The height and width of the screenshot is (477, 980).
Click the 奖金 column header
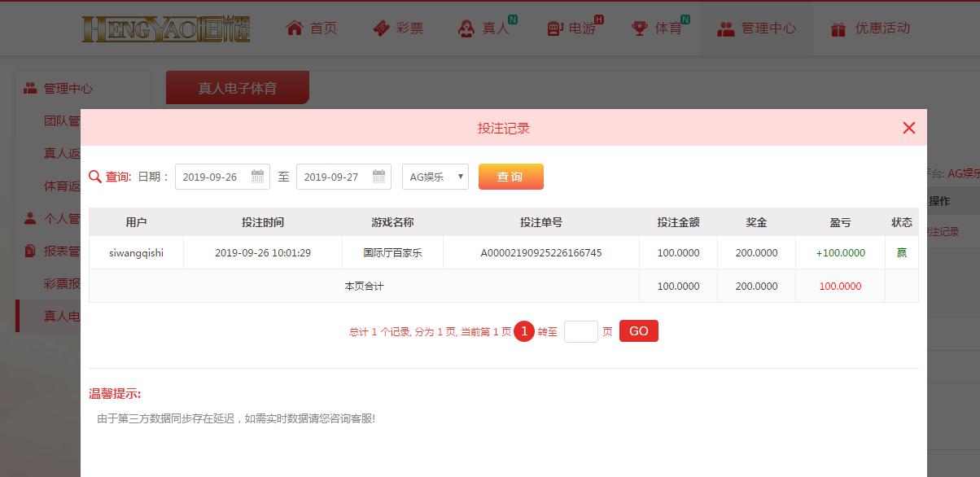coord(757,222)
